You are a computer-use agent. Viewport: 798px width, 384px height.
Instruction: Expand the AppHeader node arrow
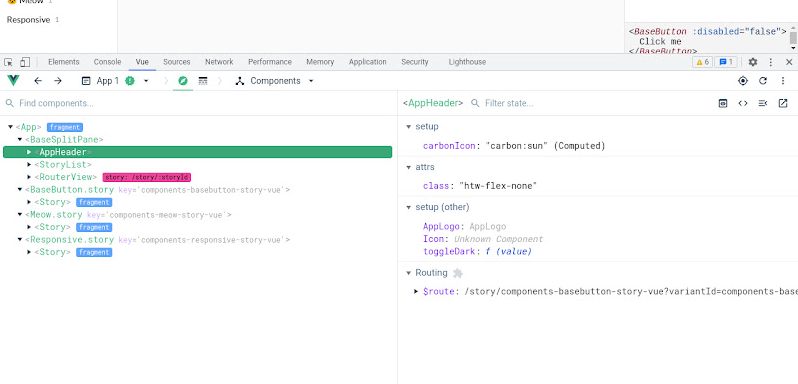pos(29,152)
